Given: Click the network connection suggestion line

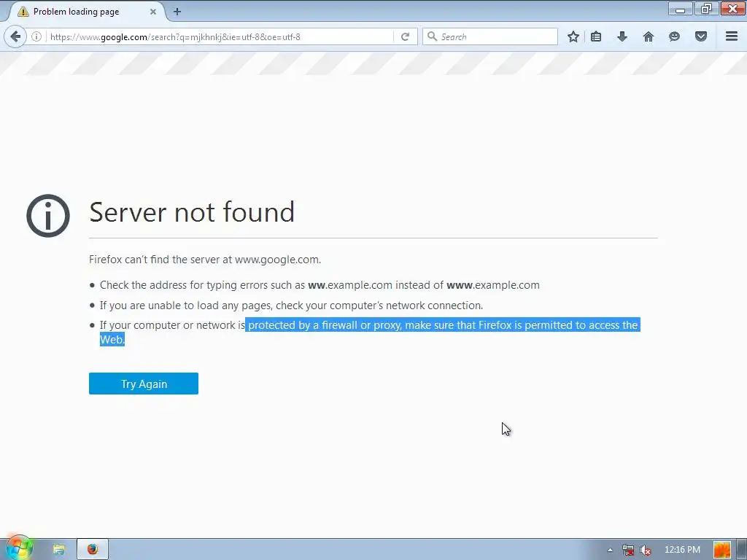Looking at the screenshot, I should [x=291, y=306].
